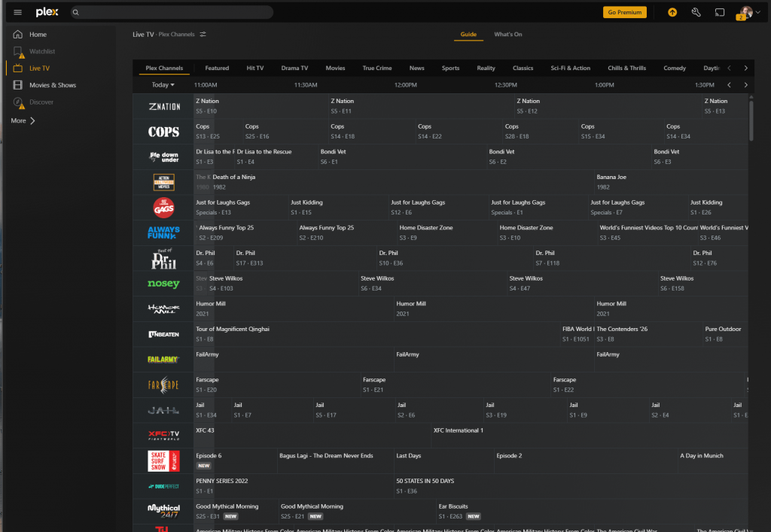
Task: Select the FailArmy channel logo
Action: click(163, 360)
